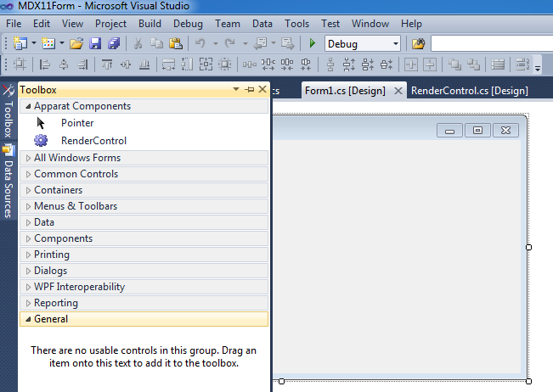Open the Data Sources side tab
The height and width of the screenshot is (392, 553).
coord(8,182)
